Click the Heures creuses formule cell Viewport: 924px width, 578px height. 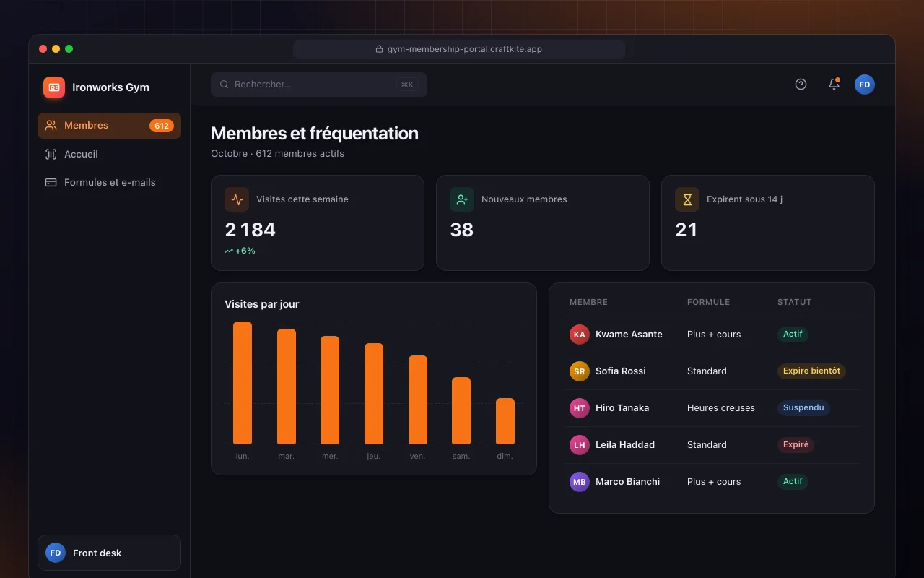point(721,408)
